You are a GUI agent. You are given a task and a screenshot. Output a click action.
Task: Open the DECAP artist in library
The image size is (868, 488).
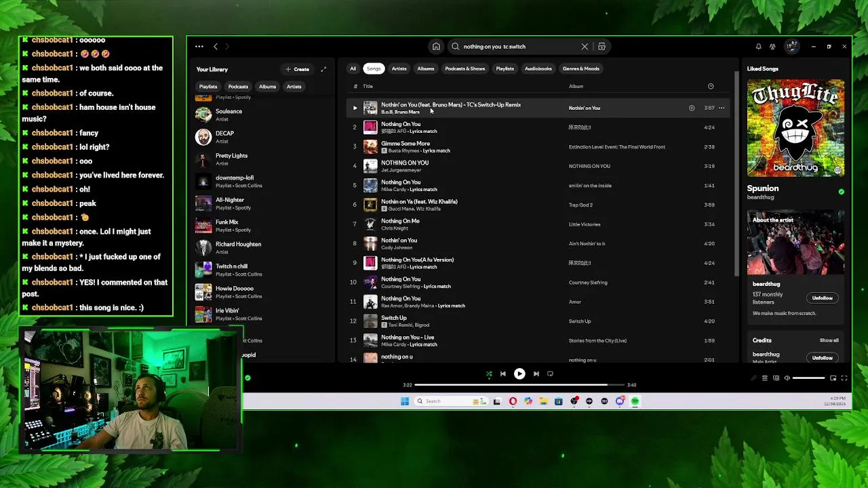coord(261,137)
